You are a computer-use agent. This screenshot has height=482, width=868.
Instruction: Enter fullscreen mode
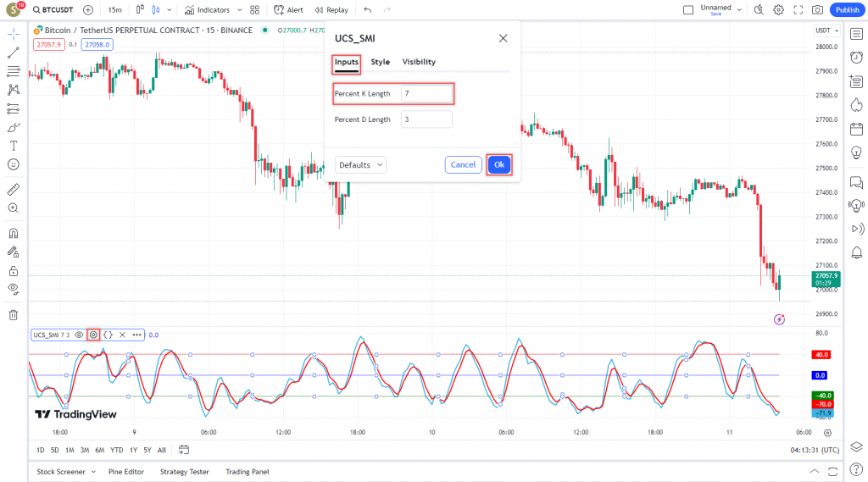pyautogui.click(x=798, y=10)
